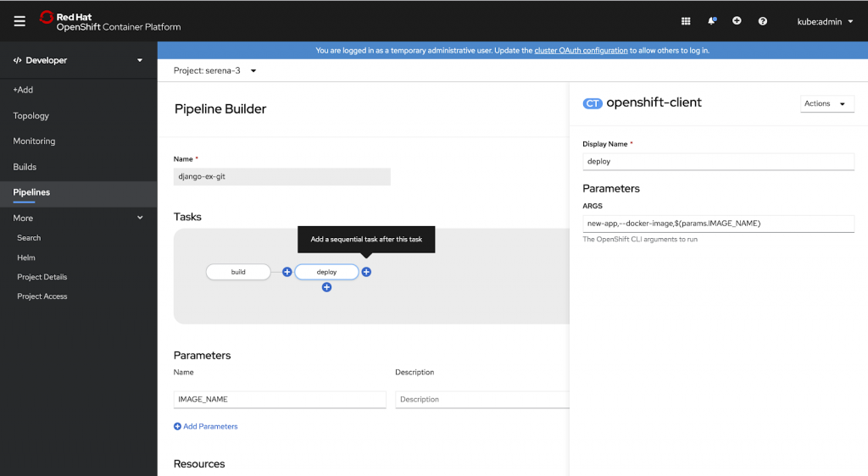Open the Builds navigation item
Viewport: 868px width, 476px height.
click(25, 167)
